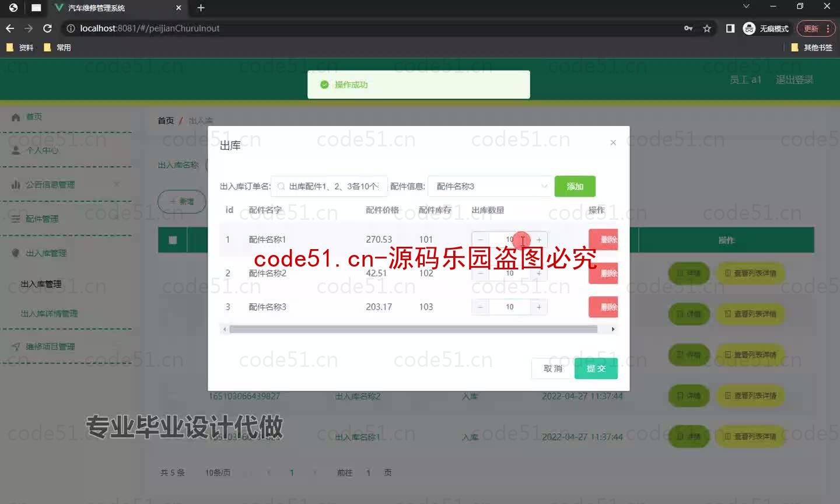Screen dimensions: 840x504
Task: Click 退出登录 in the header
Action: click(794, 79)
